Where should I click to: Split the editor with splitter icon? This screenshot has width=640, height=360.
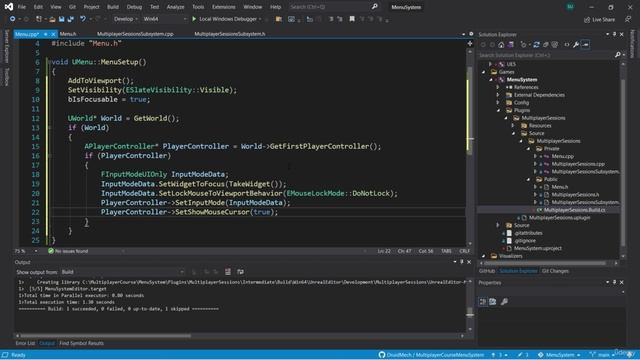tap(470, 43)
